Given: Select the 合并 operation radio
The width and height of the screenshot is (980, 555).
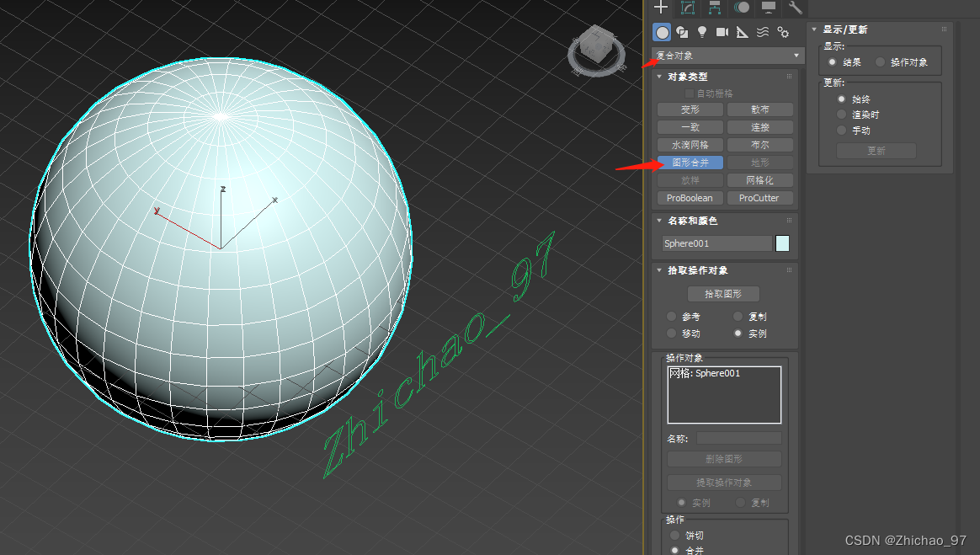Looking at the screenshot, I should coord(674,550).
